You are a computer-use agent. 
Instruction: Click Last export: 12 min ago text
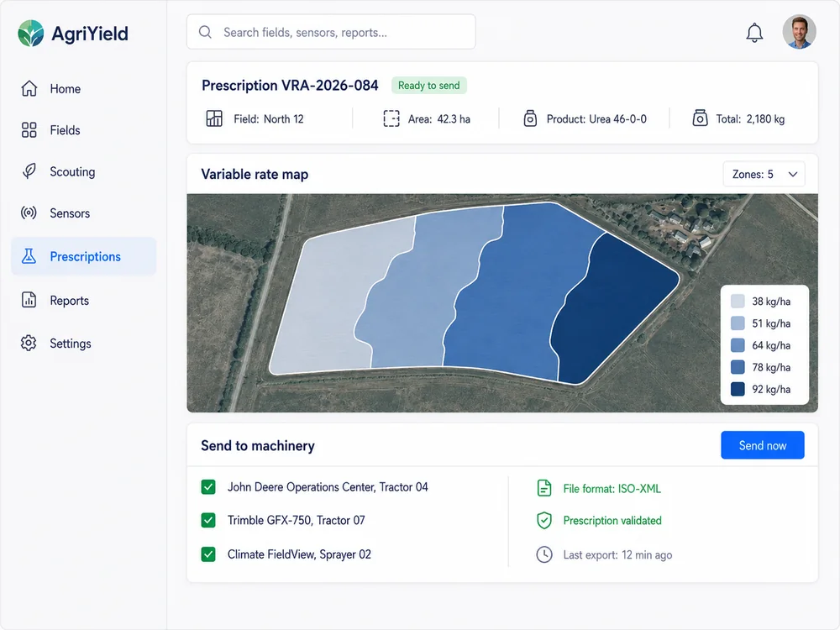[617, 555]
